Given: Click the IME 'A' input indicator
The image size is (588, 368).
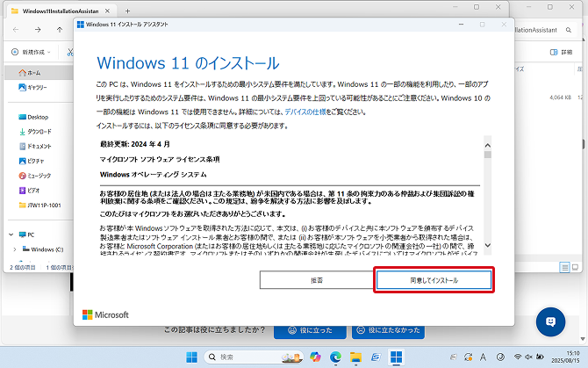Looking at the screenshot, I should tap(483, 357).
